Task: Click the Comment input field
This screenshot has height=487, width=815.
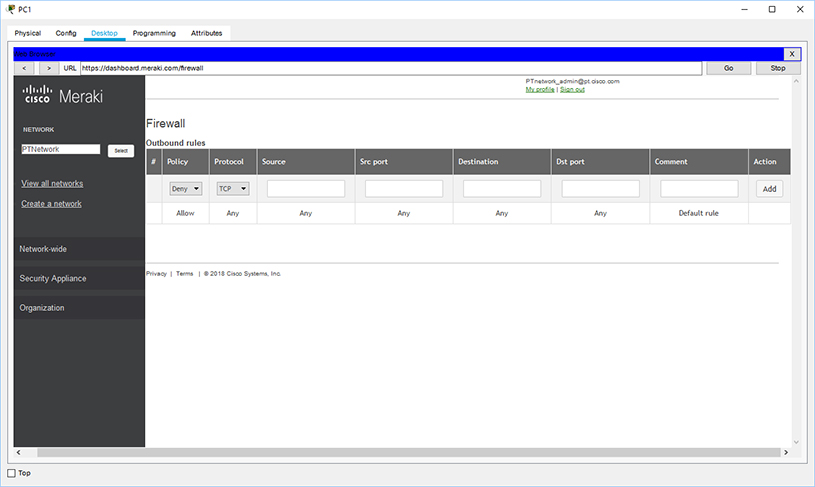Action: (700, 189)
